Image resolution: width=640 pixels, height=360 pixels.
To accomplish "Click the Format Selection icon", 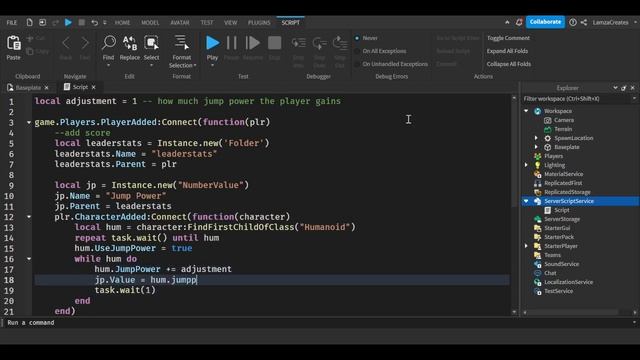I will click(x=181, y=42).
